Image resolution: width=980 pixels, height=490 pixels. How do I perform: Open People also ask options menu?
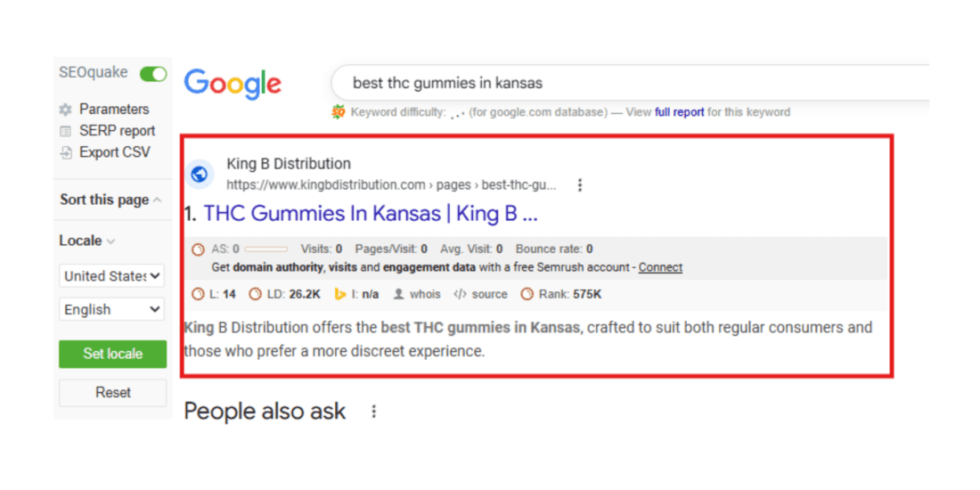(x=374, y=412)
